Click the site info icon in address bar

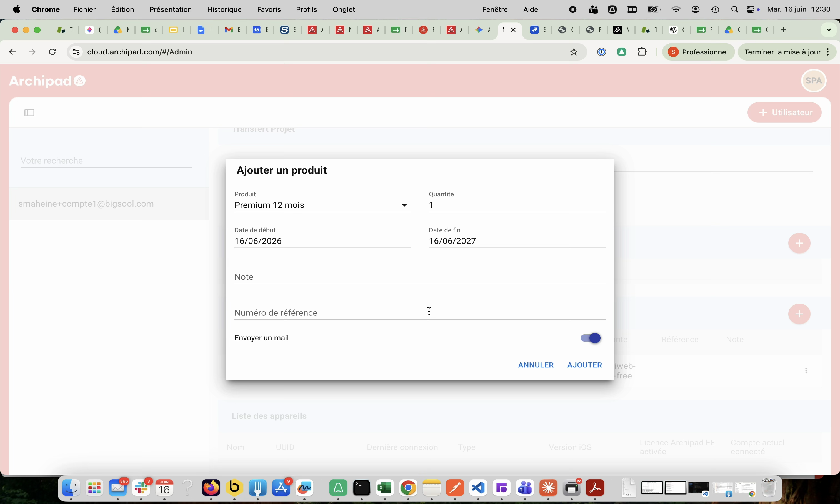point(76,52)
